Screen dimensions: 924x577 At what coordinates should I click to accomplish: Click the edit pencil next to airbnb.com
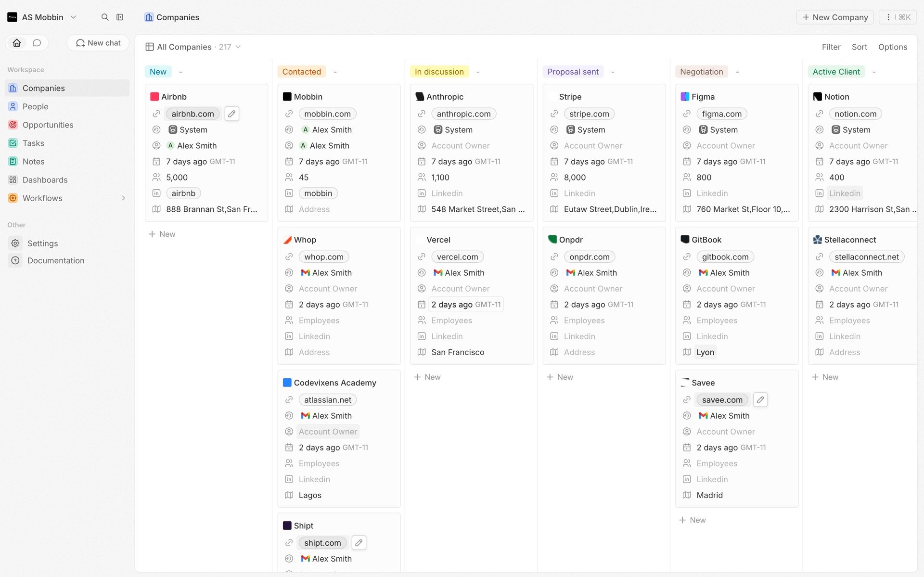point(232,114)
